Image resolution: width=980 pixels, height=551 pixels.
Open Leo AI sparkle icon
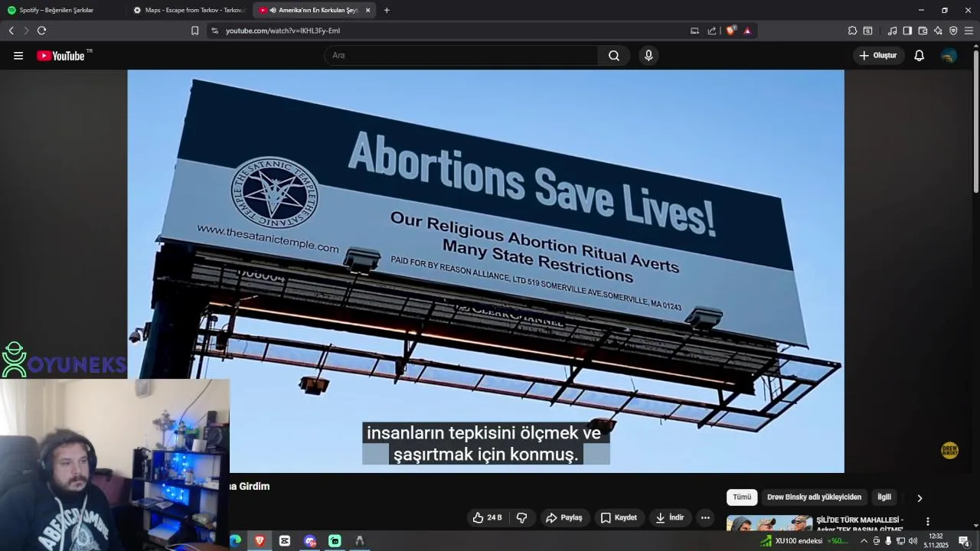pos(938,31)
